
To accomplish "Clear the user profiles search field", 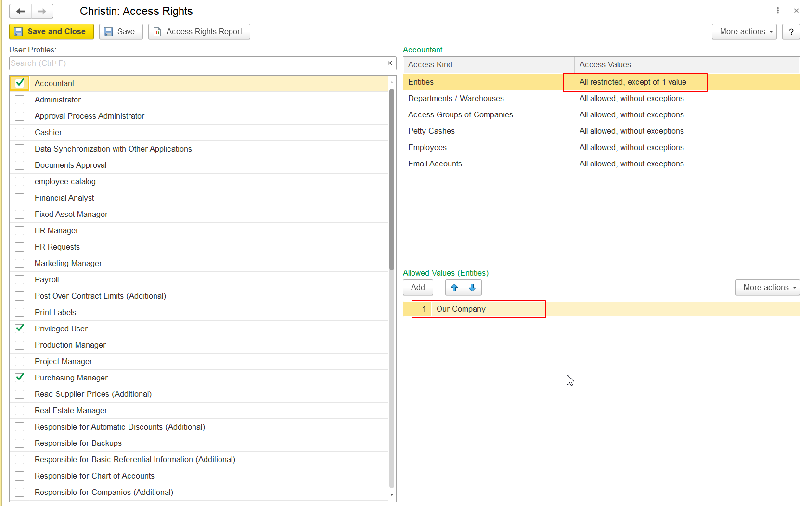I will pos(390,63).
